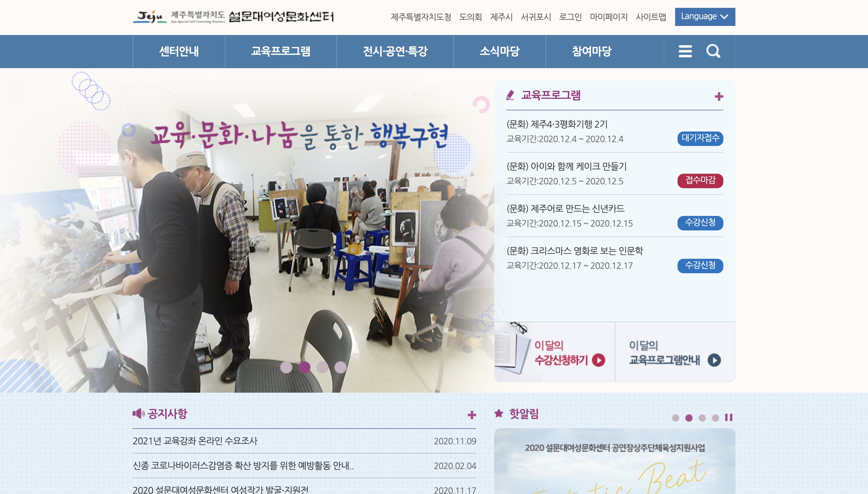Open the hamburger full menu icon
Screen dimensions: 868x494
point(685,52)
